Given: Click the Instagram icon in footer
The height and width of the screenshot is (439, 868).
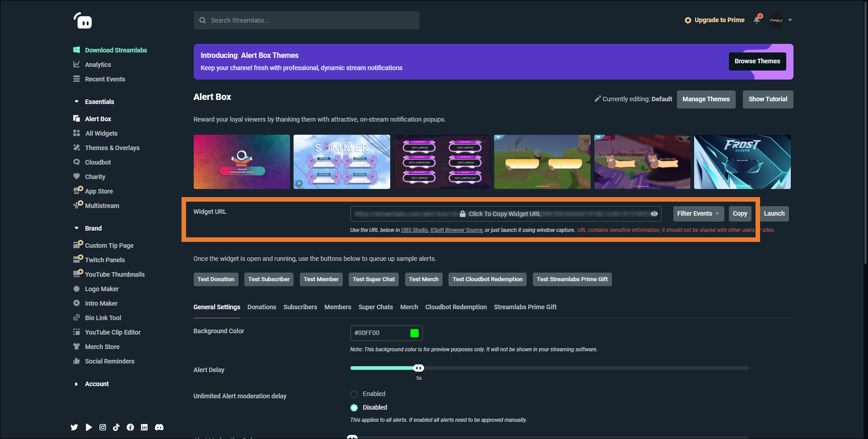Looking at the screenshot, I should (103, 427).
